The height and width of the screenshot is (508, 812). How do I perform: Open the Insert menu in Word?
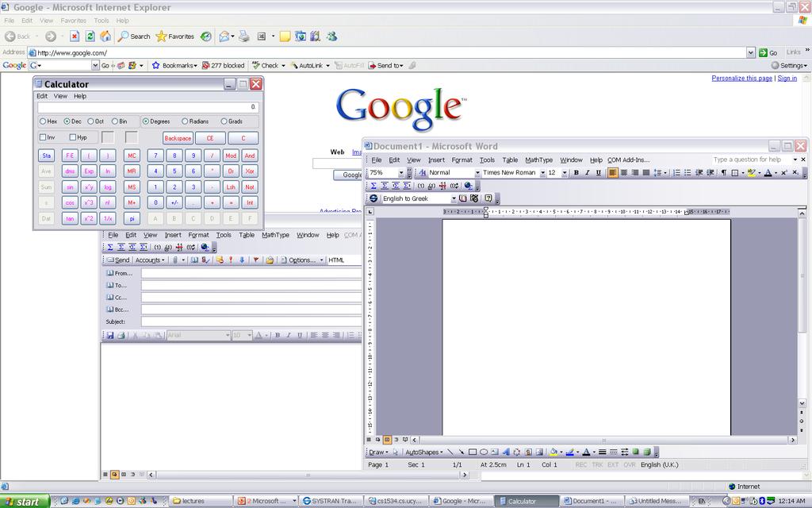click(436, 160)
